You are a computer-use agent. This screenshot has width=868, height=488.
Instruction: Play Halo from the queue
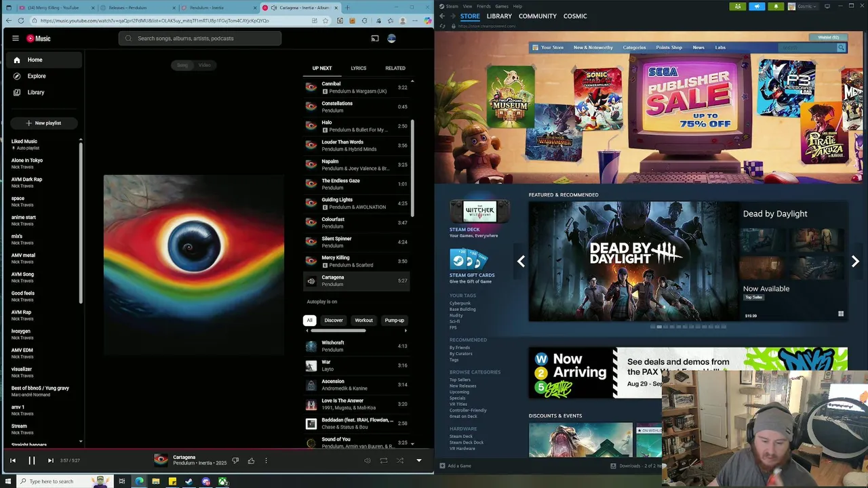pos(356,126)
